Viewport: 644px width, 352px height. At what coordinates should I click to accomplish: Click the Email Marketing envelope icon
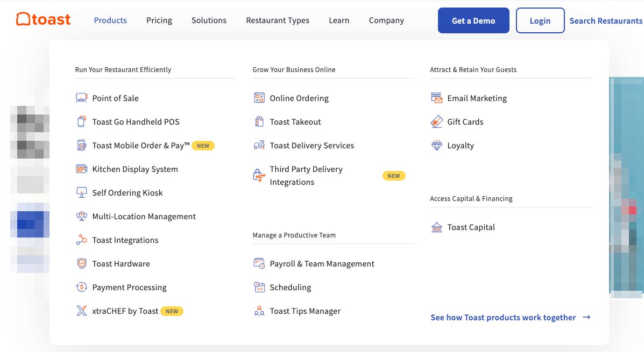coord(436,98)
